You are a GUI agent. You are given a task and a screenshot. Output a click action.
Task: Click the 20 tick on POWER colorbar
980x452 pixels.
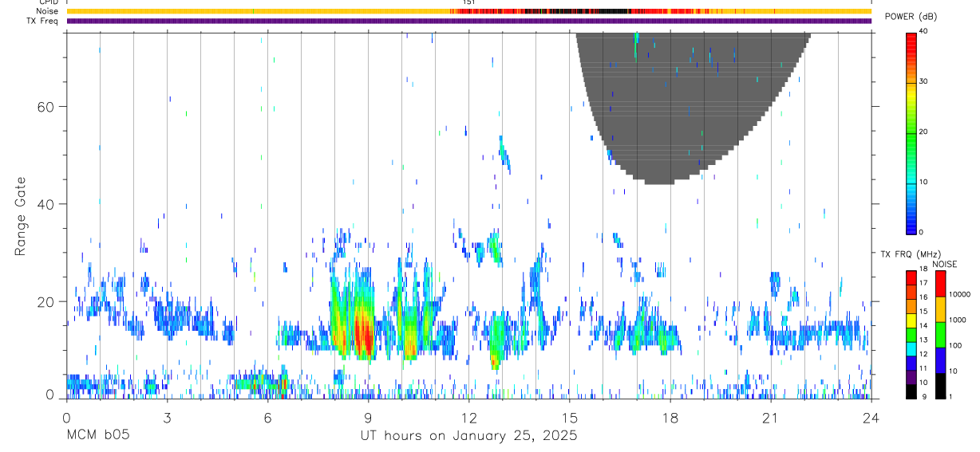click(x=925, y=132)
